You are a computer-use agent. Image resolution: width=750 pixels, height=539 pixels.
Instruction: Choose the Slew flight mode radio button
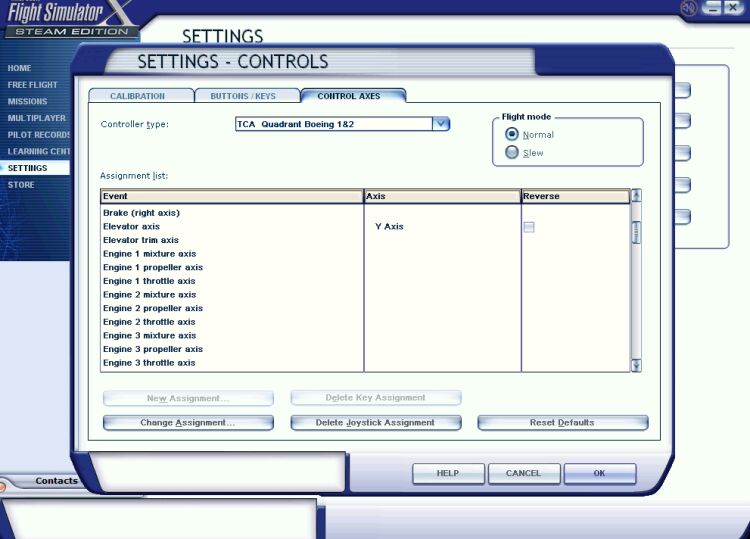pos(511,152)
